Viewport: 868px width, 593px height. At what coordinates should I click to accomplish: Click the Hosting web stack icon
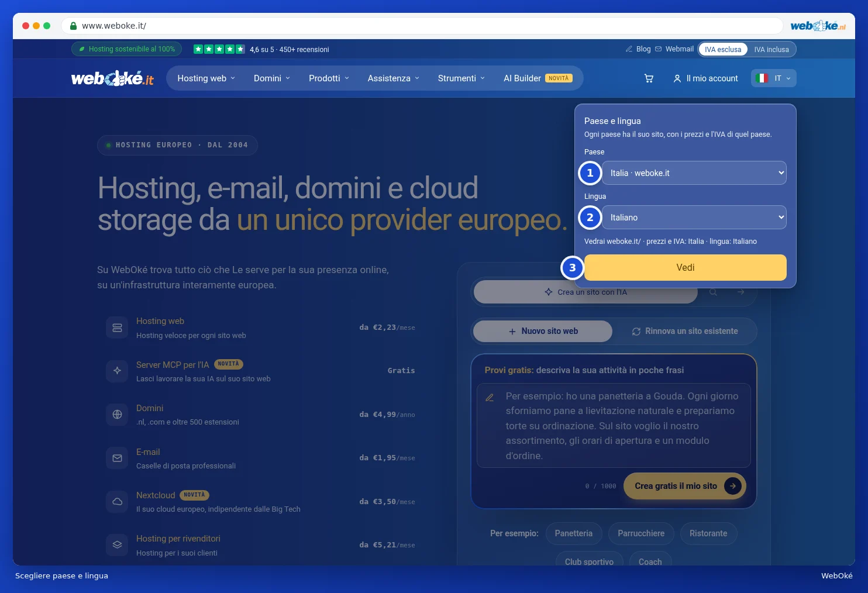tap(117, 327)
